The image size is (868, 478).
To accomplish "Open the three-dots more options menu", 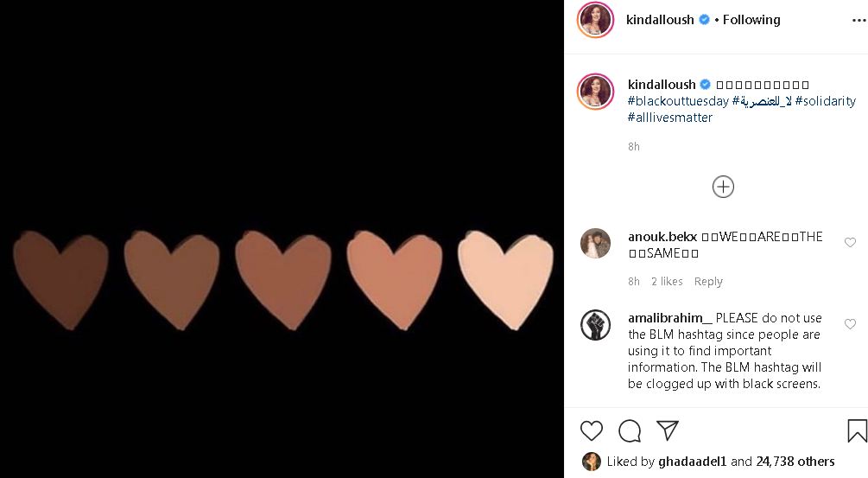I will tap(858, 21).
